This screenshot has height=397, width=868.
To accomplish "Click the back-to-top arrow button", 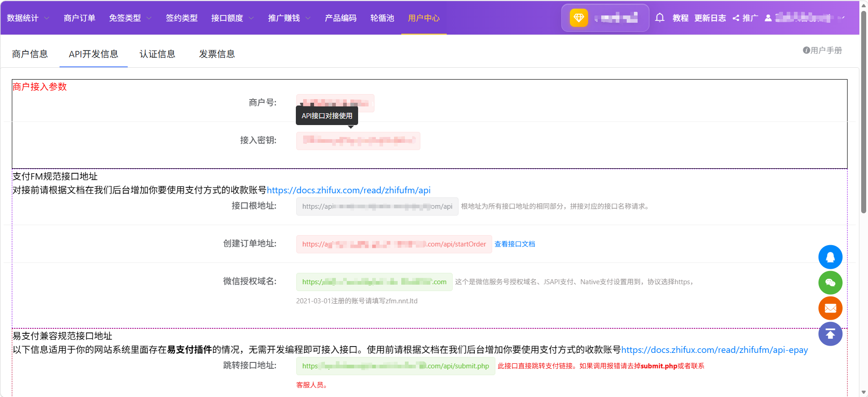I will point(830,334).
